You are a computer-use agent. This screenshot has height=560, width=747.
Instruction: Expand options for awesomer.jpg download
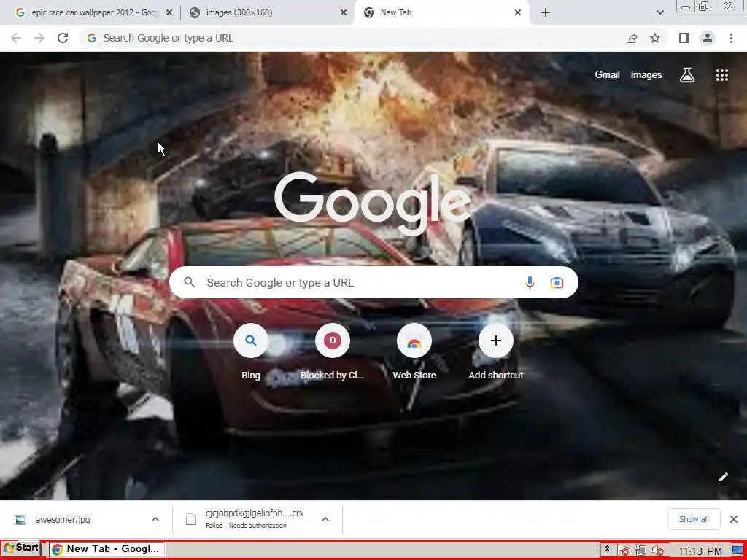coord(155,519)
